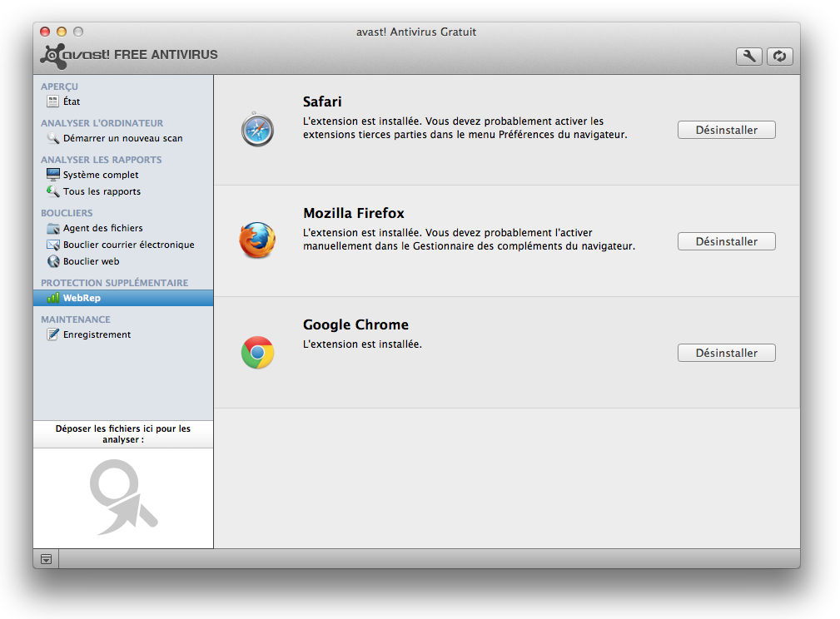The width and height of the screenshot is (840, 619).
Task: Uninstall the Google Chrome extension
Action: pos(726,353)
